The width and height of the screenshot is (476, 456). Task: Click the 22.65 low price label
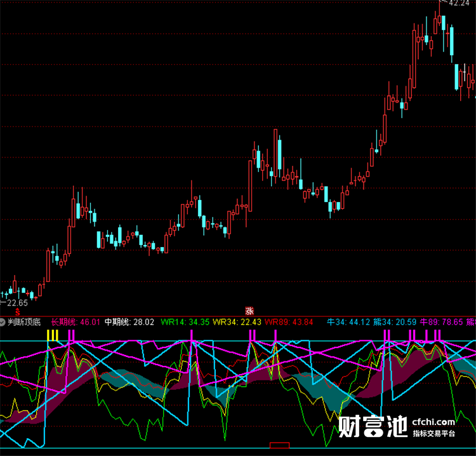tap(17, 303)
